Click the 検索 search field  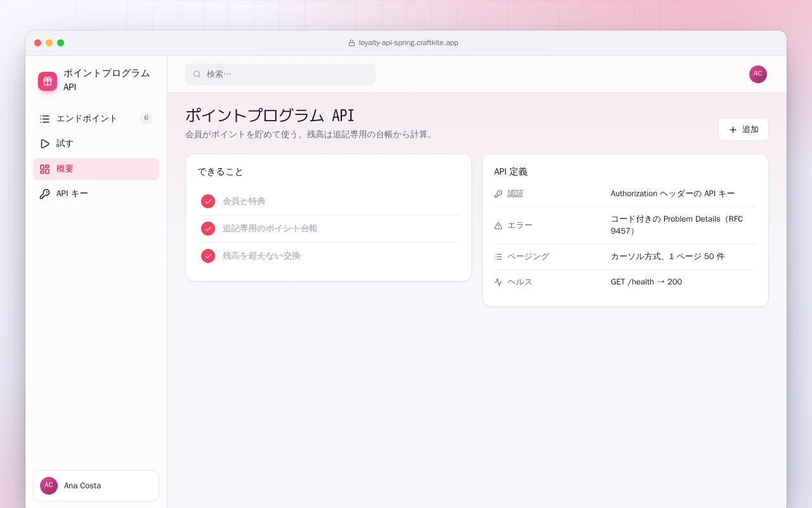click(280, 74)
